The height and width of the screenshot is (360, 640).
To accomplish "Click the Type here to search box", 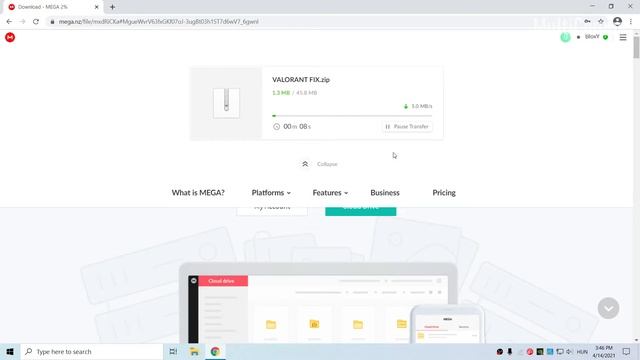I will 92,351.
